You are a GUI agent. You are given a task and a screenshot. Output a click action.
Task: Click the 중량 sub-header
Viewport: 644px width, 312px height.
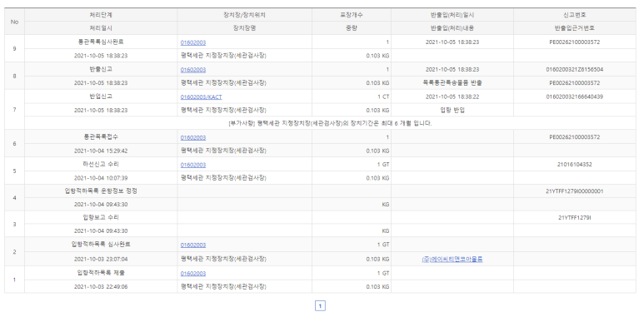[x=352, y=28]
